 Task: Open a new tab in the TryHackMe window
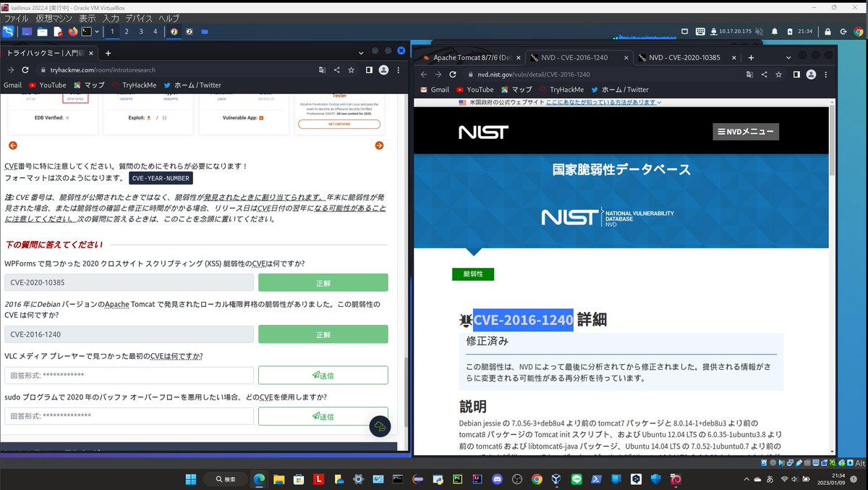(x=108, y=53)
